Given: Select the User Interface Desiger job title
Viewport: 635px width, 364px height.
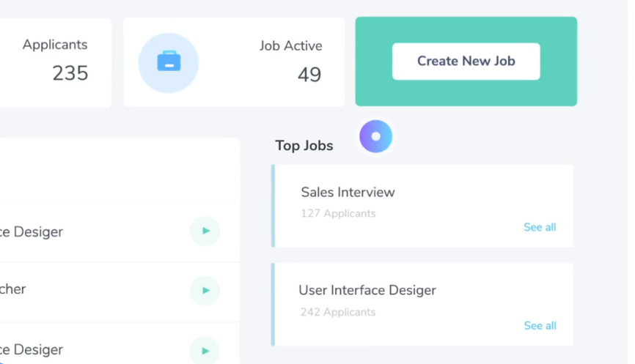Looking at the screenshot, I should click(367, 290).
